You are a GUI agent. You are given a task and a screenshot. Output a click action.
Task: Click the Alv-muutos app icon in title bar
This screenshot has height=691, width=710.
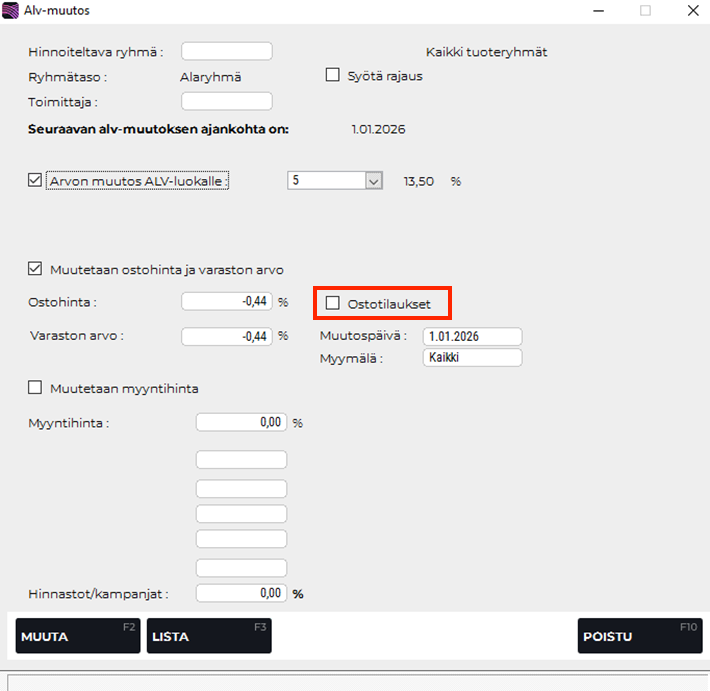click(x=10, y=10)
